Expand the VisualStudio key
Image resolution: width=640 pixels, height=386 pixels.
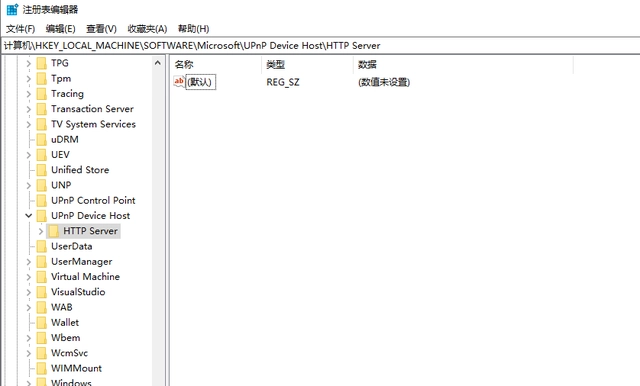click(x=29, y=292)
